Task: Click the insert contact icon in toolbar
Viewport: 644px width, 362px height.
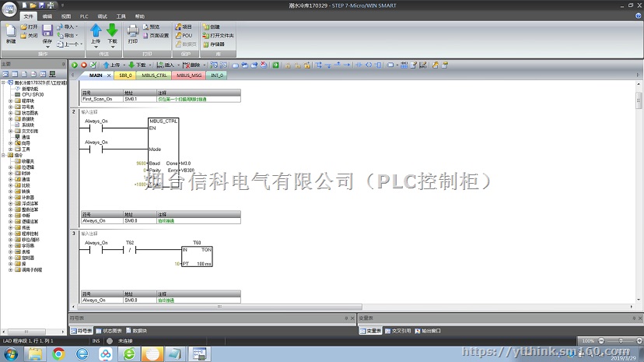Action: point(359,65)
